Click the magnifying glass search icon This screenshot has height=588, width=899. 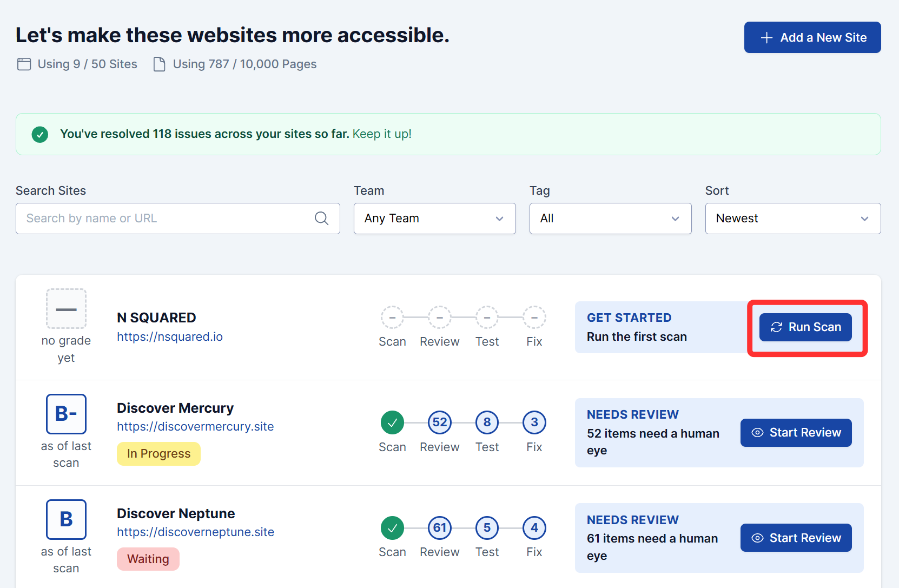point(322,219)
